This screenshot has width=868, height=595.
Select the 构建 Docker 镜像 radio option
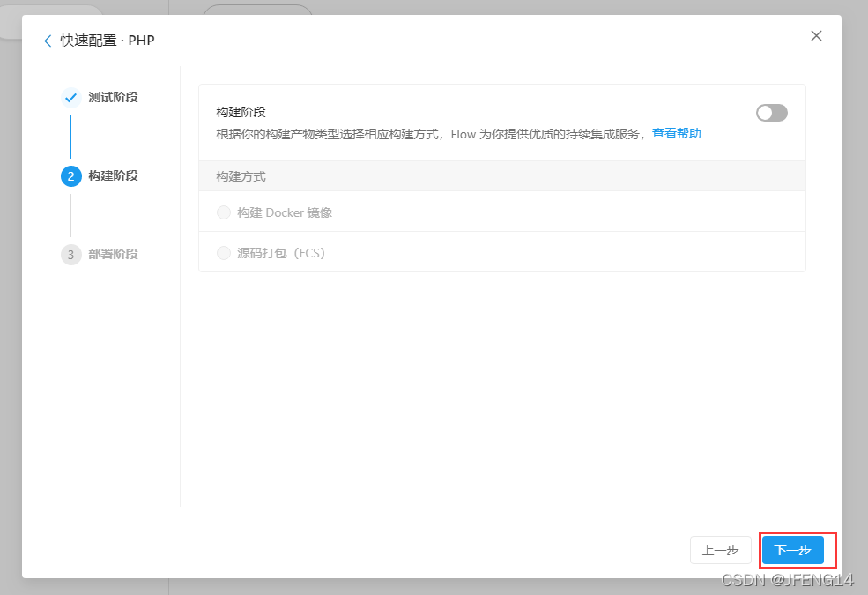224,212
